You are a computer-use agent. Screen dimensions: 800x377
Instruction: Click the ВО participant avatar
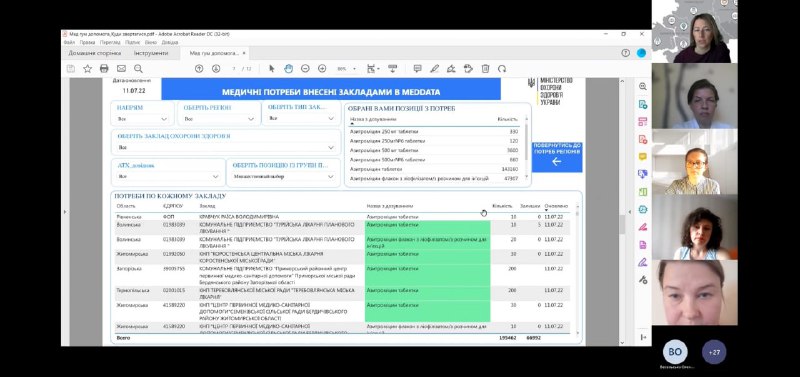675,352
